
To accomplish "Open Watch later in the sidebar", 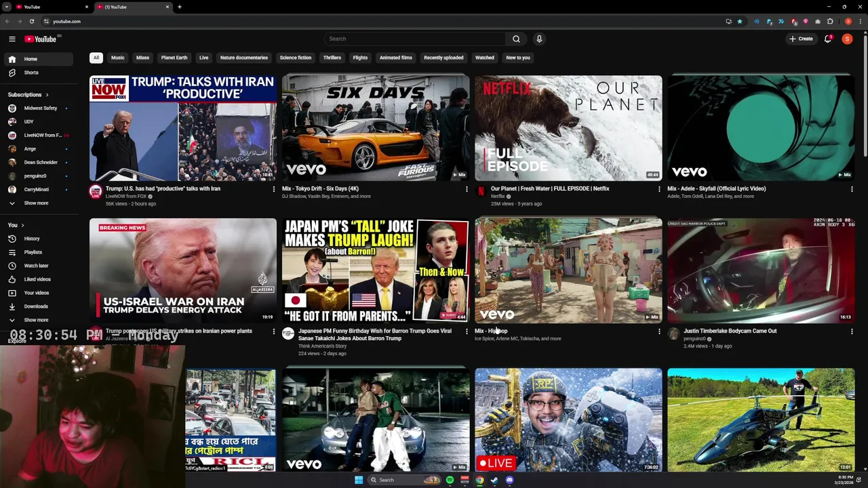I will click(38, 266).
